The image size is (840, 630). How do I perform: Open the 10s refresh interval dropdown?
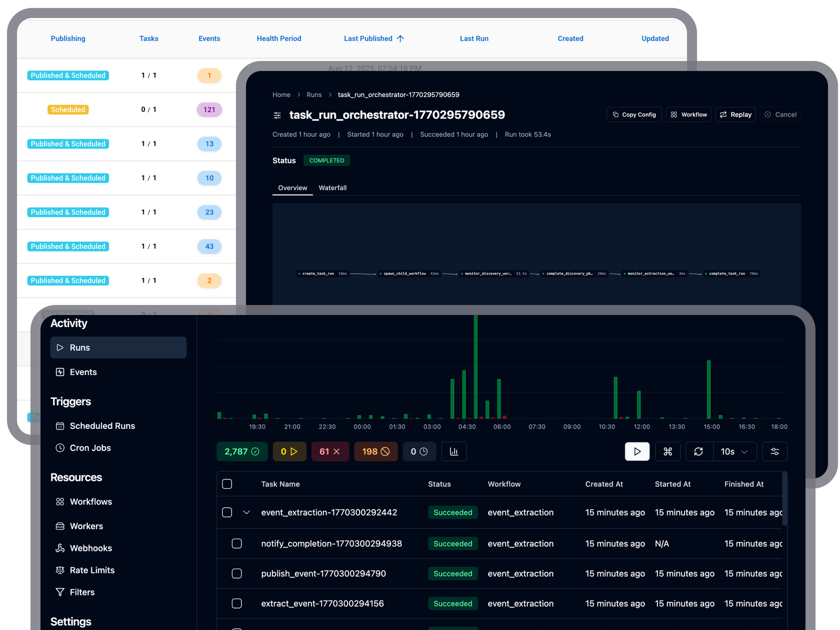coord(734,451)
